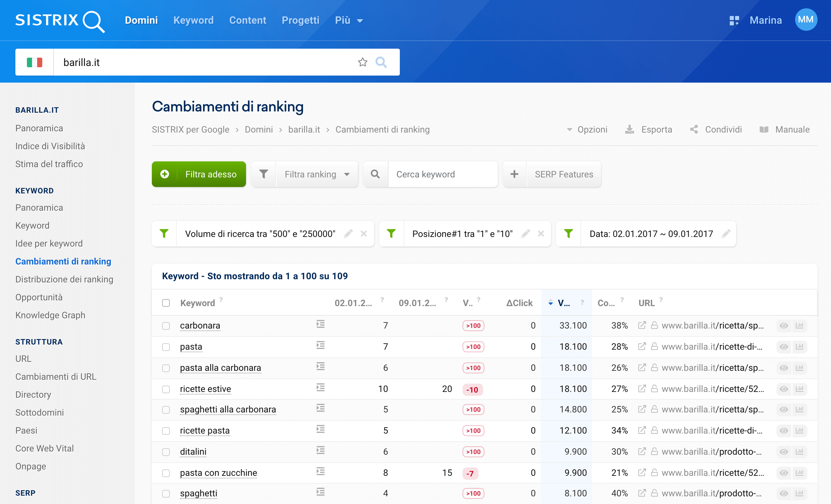Click the funnel icon beside Filtra ranking
This screenshot has height=504, width=831.
[264, 174]
